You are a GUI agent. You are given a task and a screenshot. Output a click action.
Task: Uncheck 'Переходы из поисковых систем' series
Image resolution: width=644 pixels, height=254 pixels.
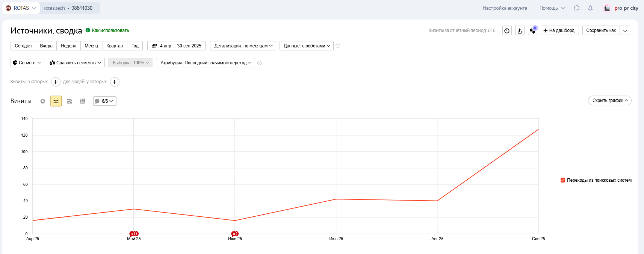tap(563, 180)
